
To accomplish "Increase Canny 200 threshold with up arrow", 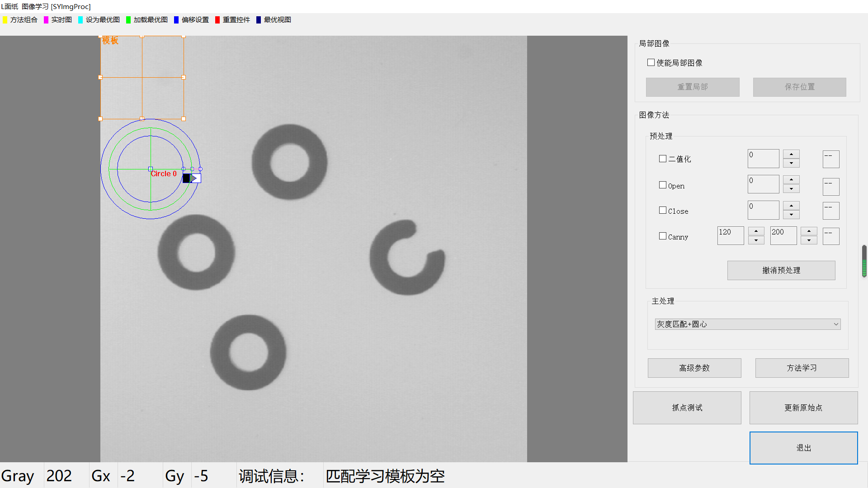I will (809, 231).
